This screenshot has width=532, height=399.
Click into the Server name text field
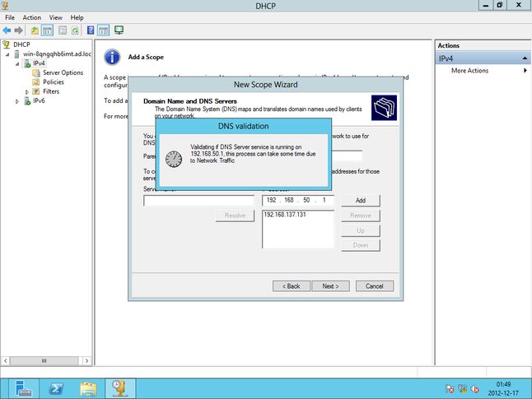click(x=198, y=201)
